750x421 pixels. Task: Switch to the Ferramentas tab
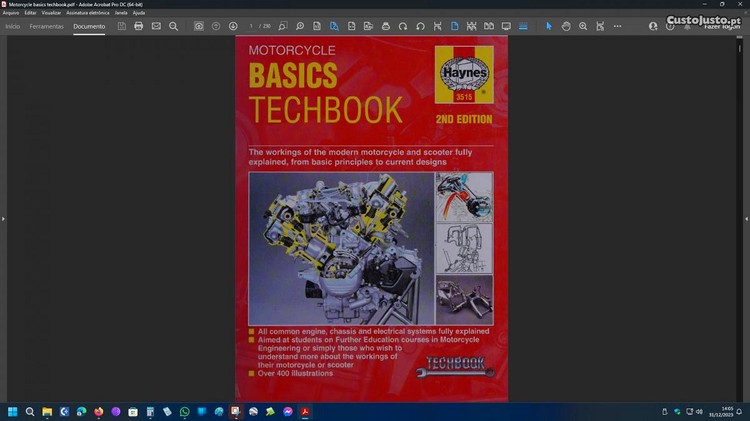click(x=46, y=26)
